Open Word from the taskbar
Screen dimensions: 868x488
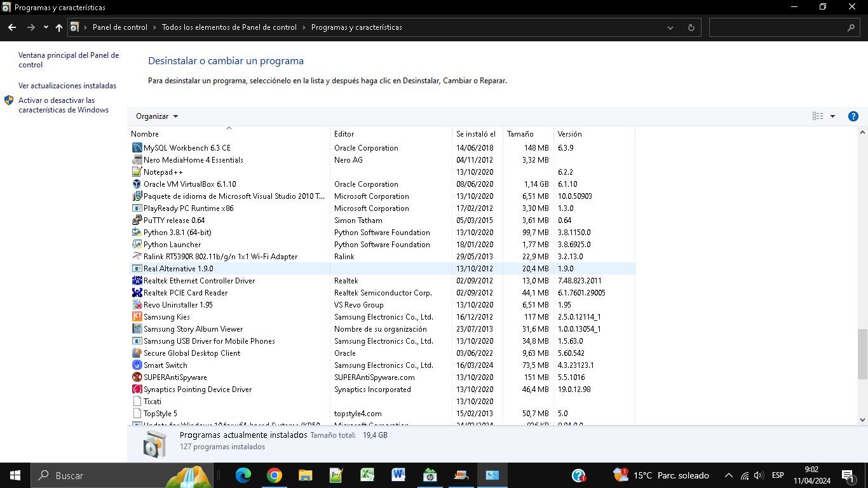(398, 475)
